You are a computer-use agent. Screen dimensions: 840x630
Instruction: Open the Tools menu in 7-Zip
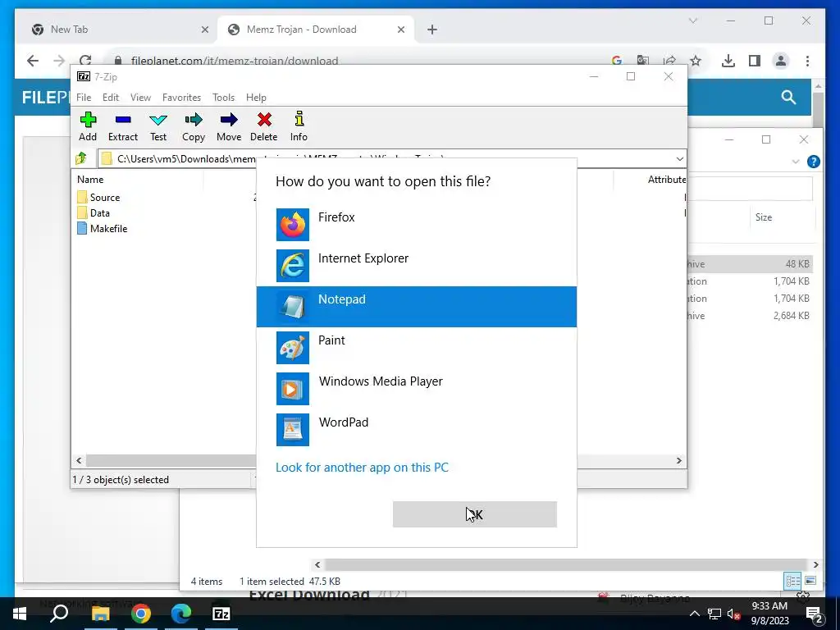(223, 98)
